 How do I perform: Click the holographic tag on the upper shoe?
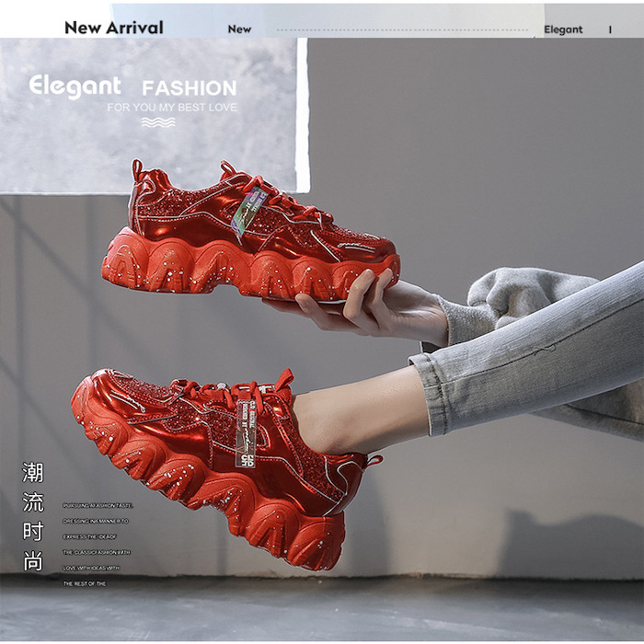tap(249, 212)
